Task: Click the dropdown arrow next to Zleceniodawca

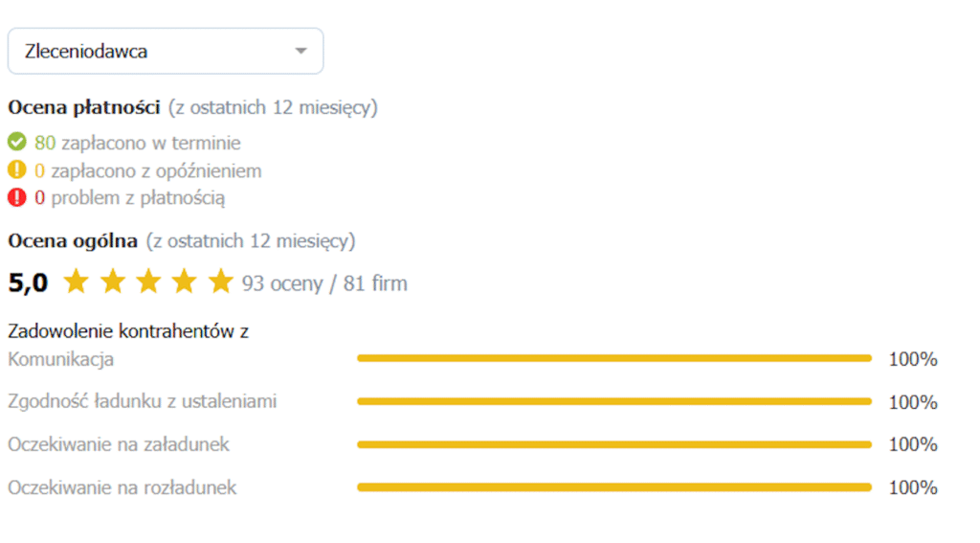Action: coord(301,52)
